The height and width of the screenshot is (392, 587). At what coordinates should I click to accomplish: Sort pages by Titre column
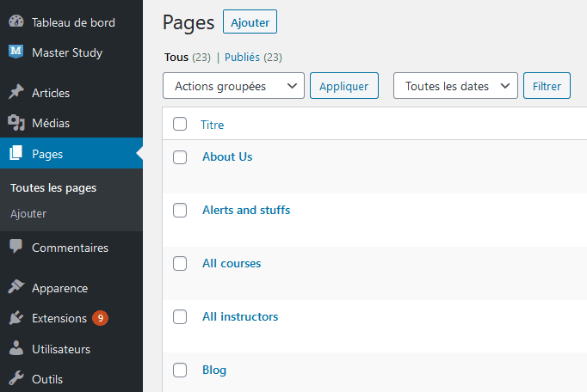(x=213, y=125)
